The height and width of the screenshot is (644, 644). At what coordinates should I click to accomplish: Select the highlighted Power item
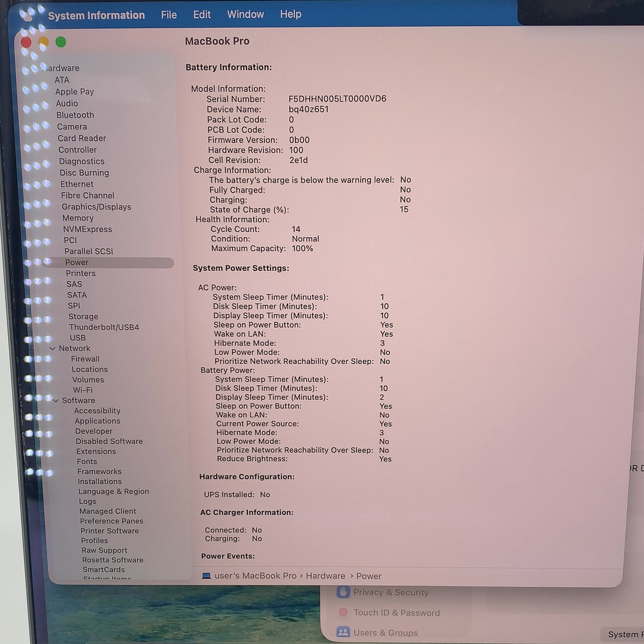pyautogui.click(x=108, y=262)
